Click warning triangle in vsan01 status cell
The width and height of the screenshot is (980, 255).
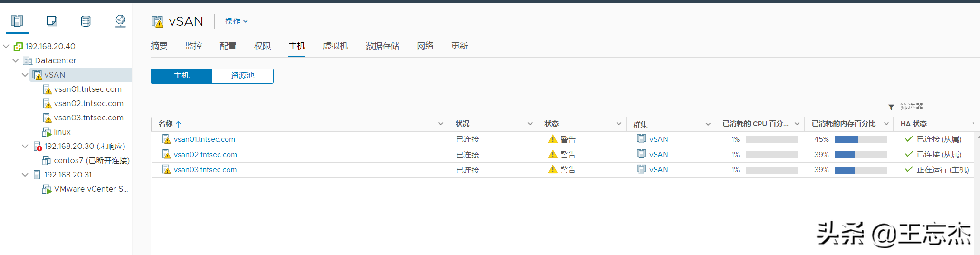[x=552, y=139]
